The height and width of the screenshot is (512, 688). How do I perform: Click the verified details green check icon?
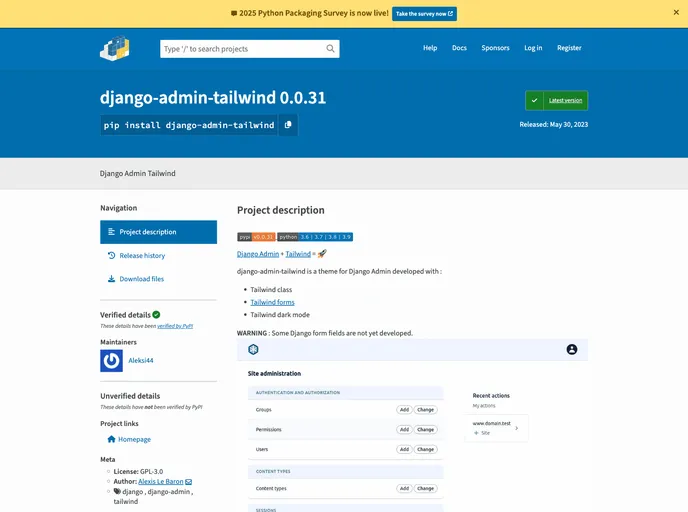(156, 315)
